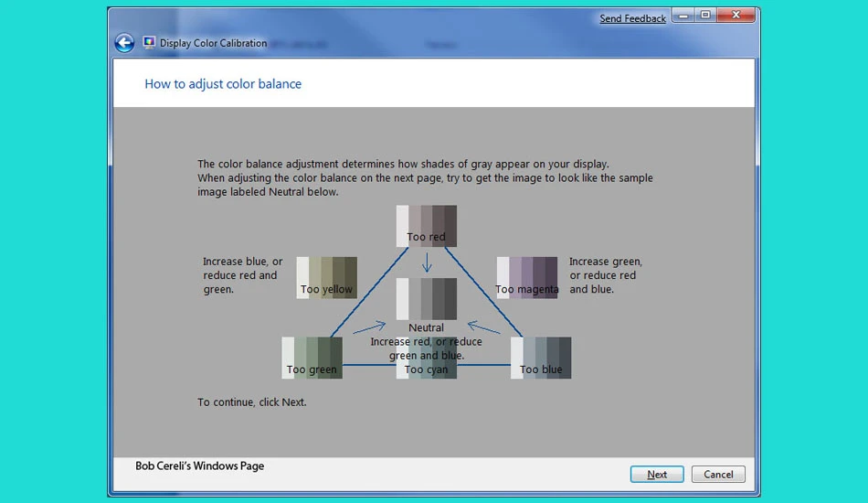Select the Too cyan sample swatch

pyautogui.click(x=427, y=358)
